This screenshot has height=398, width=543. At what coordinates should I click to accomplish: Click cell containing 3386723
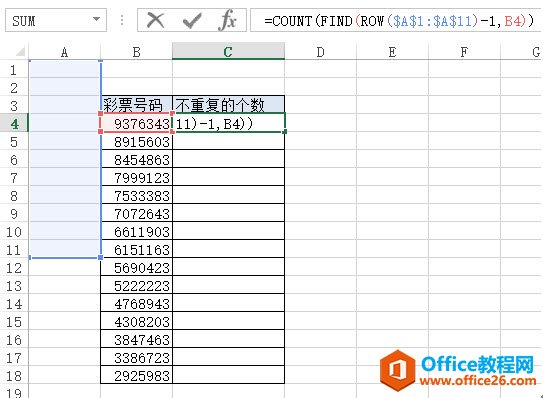point(136,358)
